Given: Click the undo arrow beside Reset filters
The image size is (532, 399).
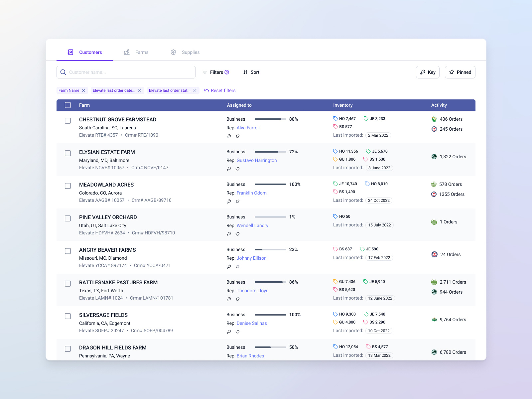Looking at the screenshot, I should tap(206, 90).
